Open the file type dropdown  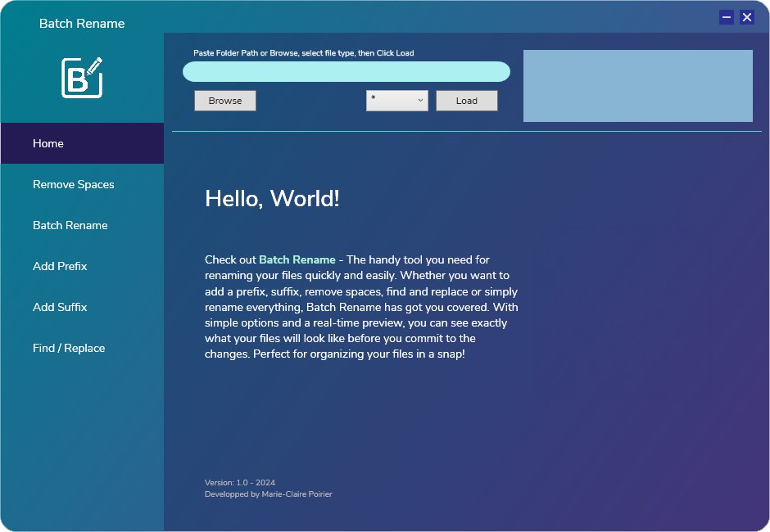(397, 101)
